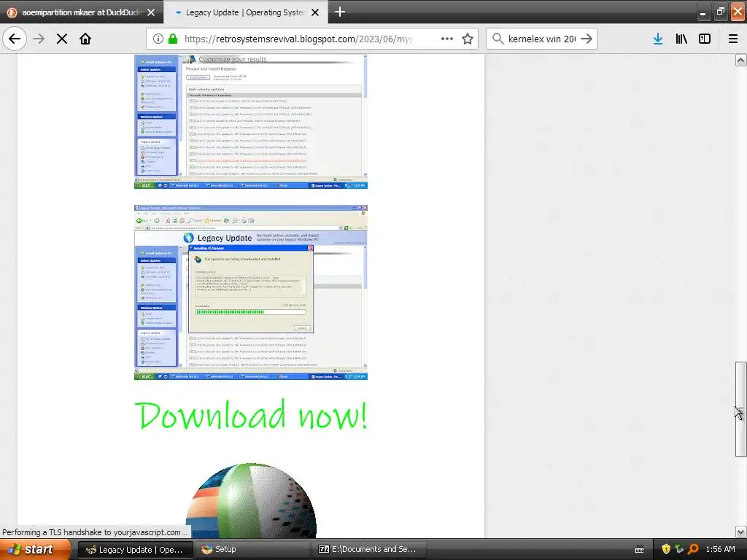Click the orange magnifier tray icon
This screenshot has width=747, height=560.
(x=693, y=549)
